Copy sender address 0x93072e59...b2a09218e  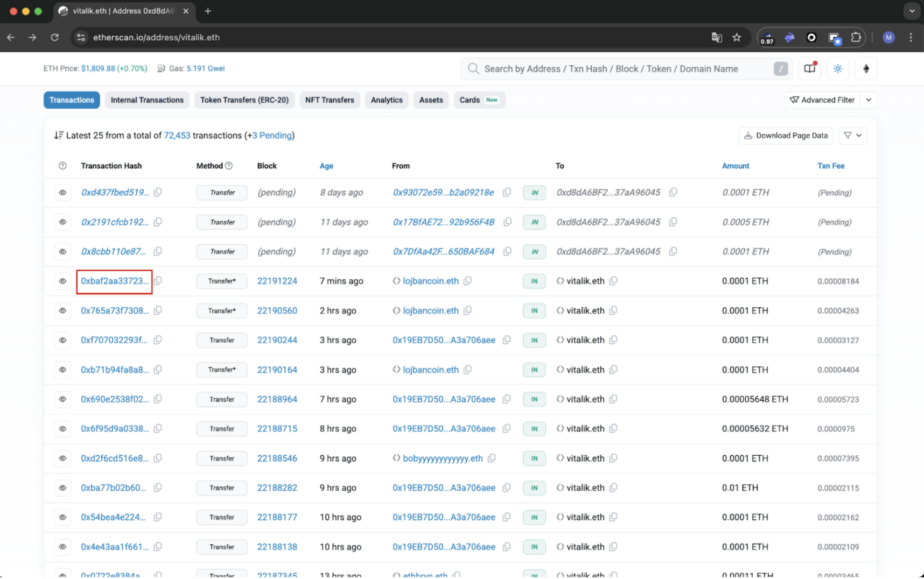507,192
